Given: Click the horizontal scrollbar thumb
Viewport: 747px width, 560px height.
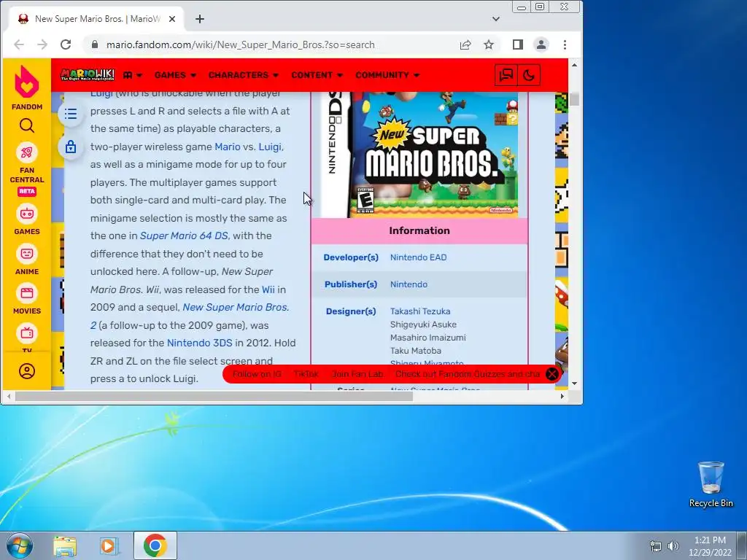Looking at the screenshot, I should (214, 396).
